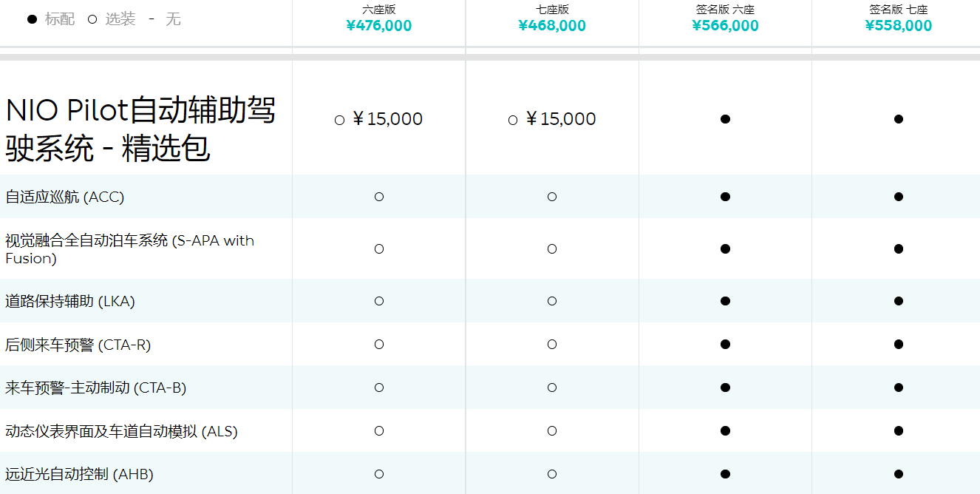
Task: Click the 标配 filled-dot legend icon
Action: [x=32, y=19]
